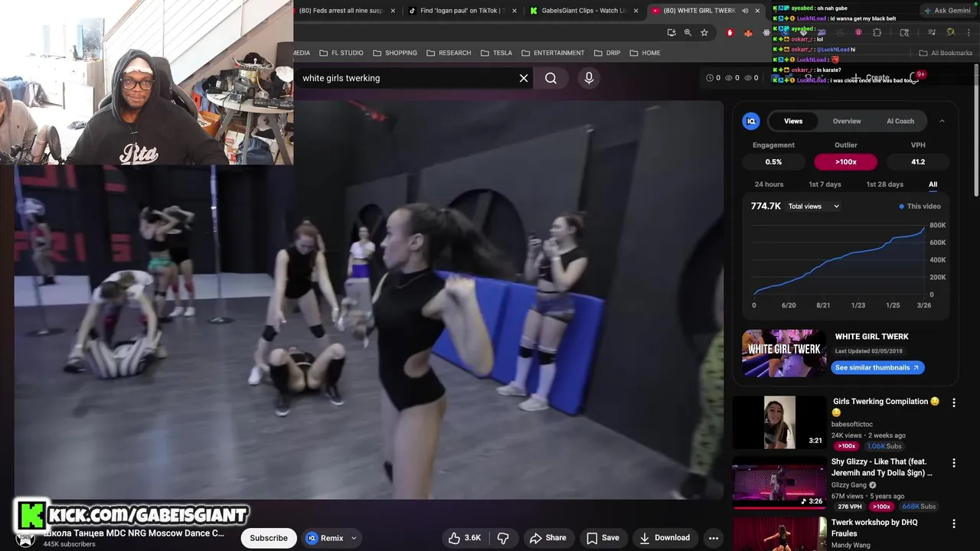
Task: Select the 24 hours range
Action: (x=769, y=184)
